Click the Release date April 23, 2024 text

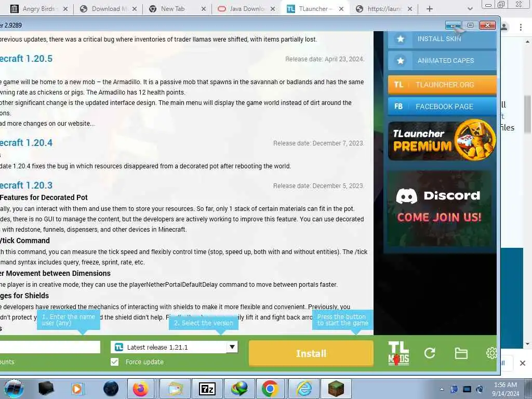(x=325, y=59)
